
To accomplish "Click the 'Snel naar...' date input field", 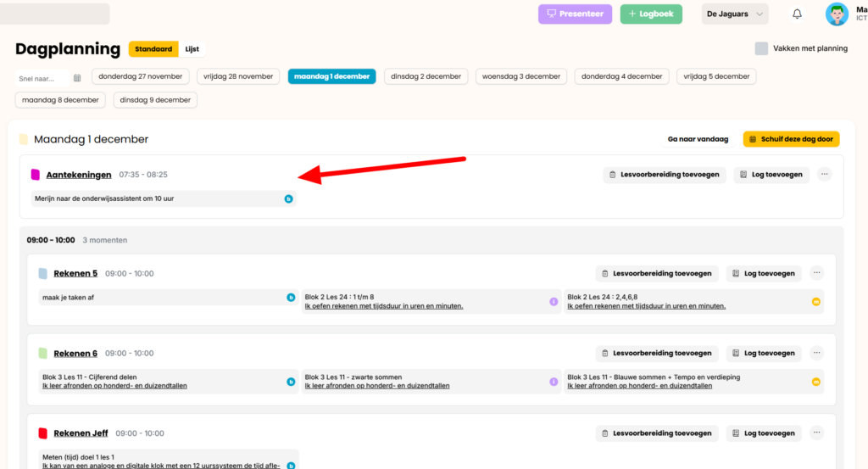I will point(42,78).
